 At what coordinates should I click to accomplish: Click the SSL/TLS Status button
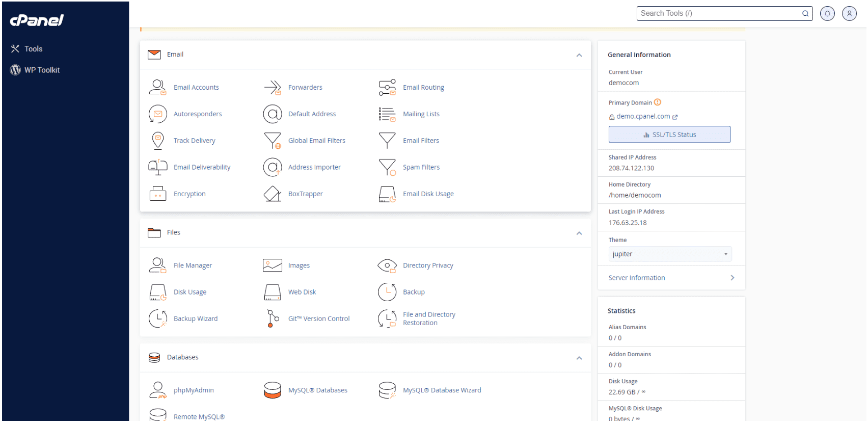point(669,135)
